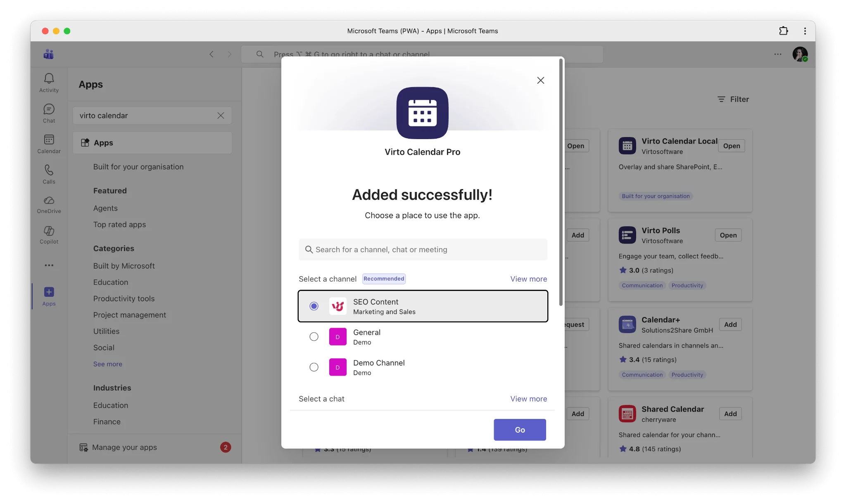
Task: Add the Calendar+ app
Action: tap(730, 324)
